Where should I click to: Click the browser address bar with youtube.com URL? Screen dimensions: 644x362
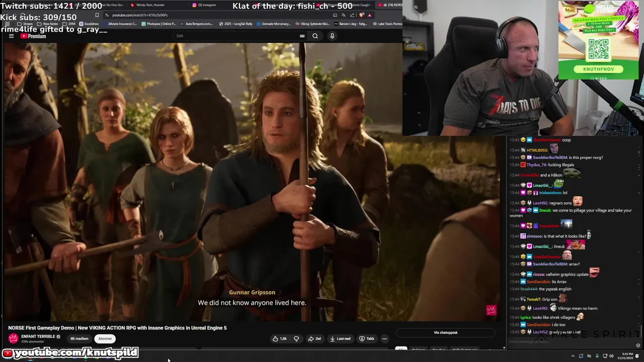click(x=216, y=15)
